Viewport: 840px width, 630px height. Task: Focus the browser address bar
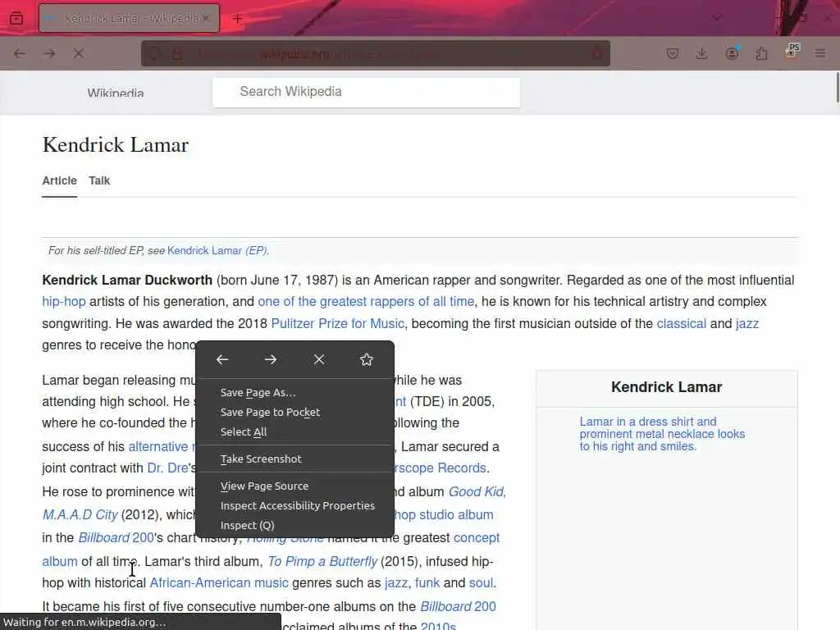click(375, 53)
